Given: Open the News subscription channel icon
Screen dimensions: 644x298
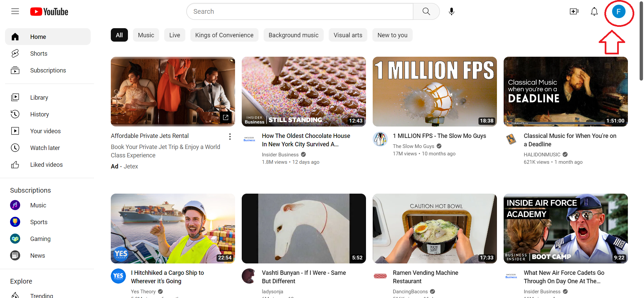Looking at the screenshot, I should (15, 255).
